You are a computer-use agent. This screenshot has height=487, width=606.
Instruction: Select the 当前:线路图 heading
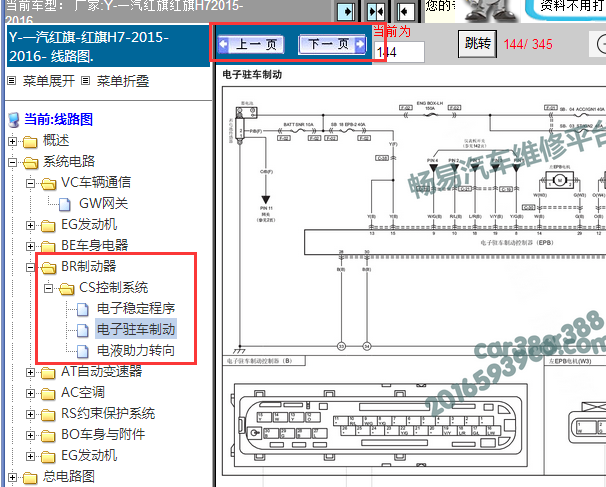pos(58,119)
